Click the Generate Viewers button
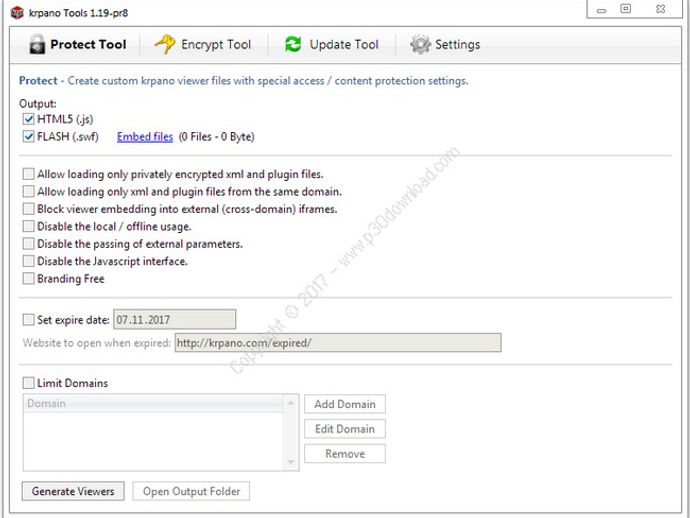Viewport: 690px width, 518px height. pos(73,491)
